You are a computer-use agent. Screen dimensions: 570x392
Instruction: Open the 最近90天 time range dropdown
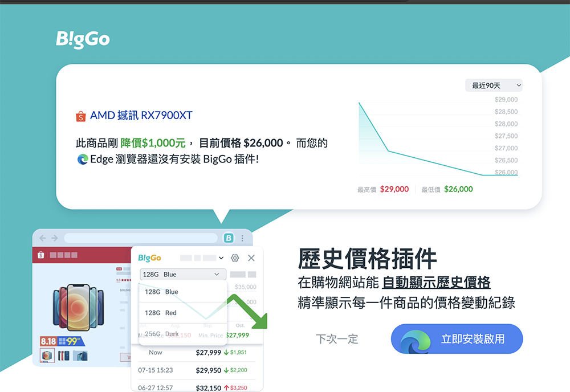pyautogui.click(x=494, y=85)
